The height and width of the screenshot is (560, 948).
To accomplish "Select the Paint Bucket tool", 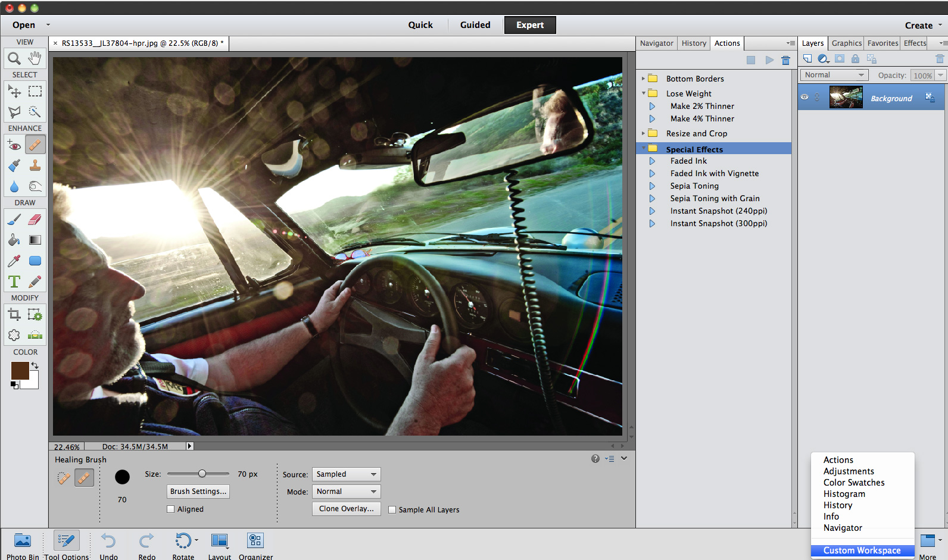I will tap(14, 240).
